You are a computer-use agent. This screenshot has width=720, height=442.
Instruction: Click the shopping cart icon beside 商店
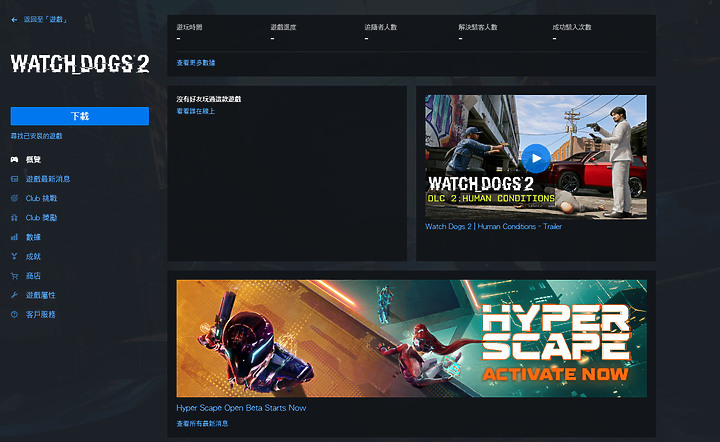coord(14,276)
